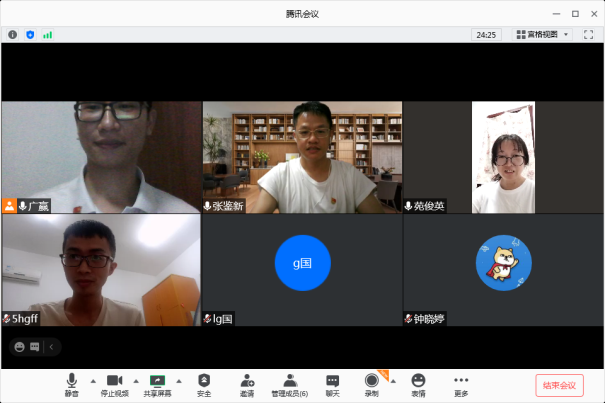Expand video options arrow beside stop video
The image size is (605, 403).
coord(136,381)
